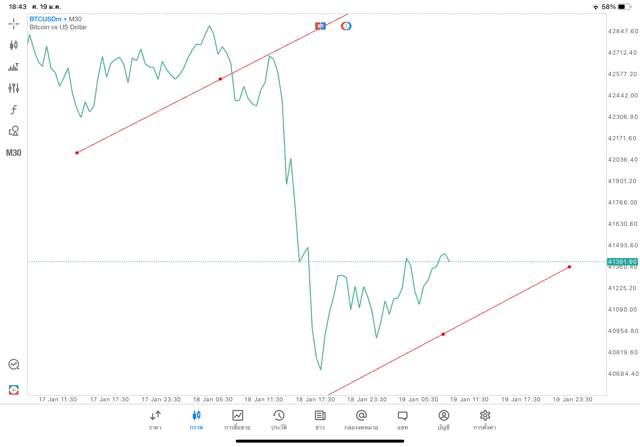640x447 pixels.
Task: Open the การซื้อขาย trade tab
Action: pyautogui.click(x=237, y=419)
